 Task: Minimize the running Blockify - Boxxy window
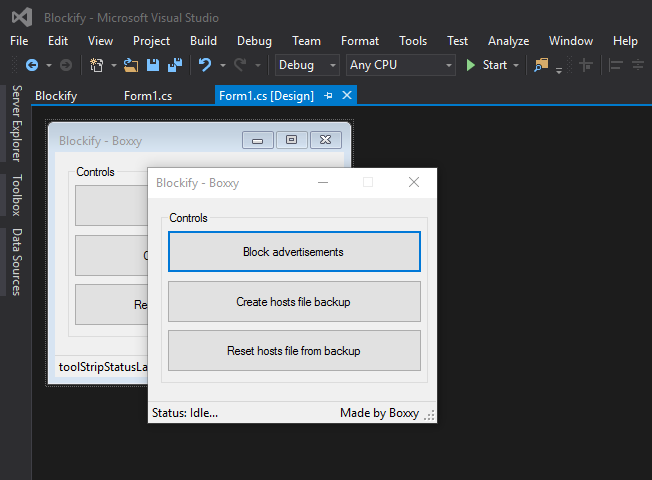pos(323,182)
